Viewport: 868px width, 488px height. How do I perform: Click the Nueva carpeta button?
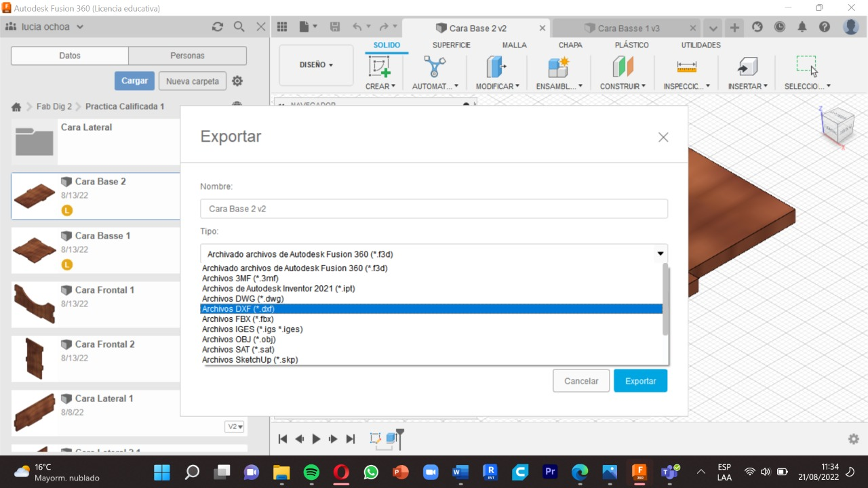click(x=193, y=81)
